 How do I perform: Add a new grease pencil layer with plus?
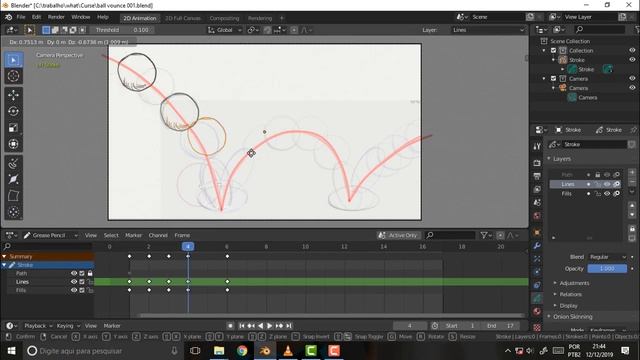coord(632,173)
